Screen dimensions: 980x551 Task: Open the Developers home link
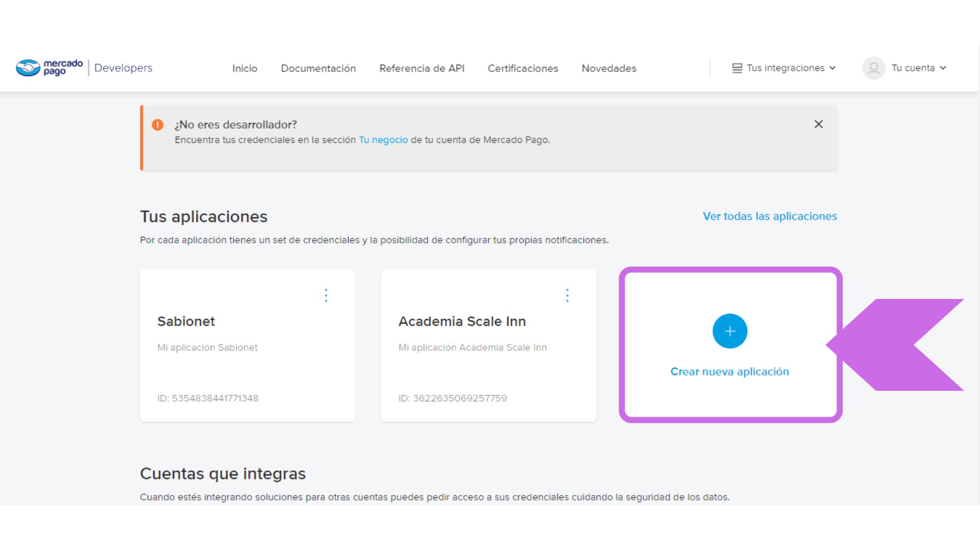point(123,68)
